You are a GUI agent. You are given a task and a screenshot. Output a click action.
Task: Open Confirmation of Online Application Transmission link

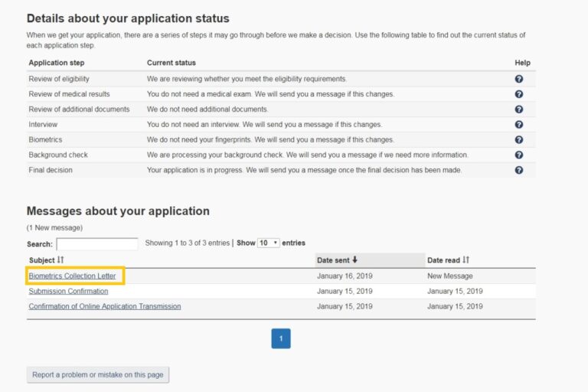click(x=105, y=306)
